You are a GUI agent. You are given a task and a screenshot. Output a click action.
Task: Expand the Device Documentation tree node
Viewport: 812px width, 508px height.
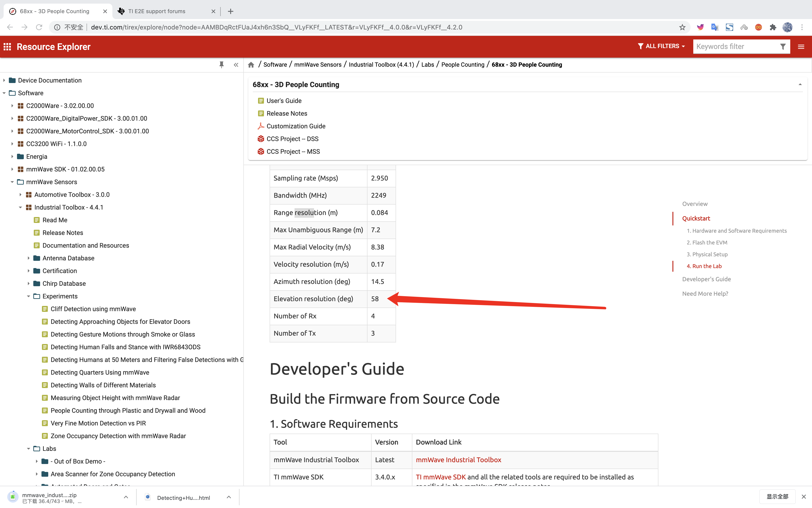coord(4,80)
